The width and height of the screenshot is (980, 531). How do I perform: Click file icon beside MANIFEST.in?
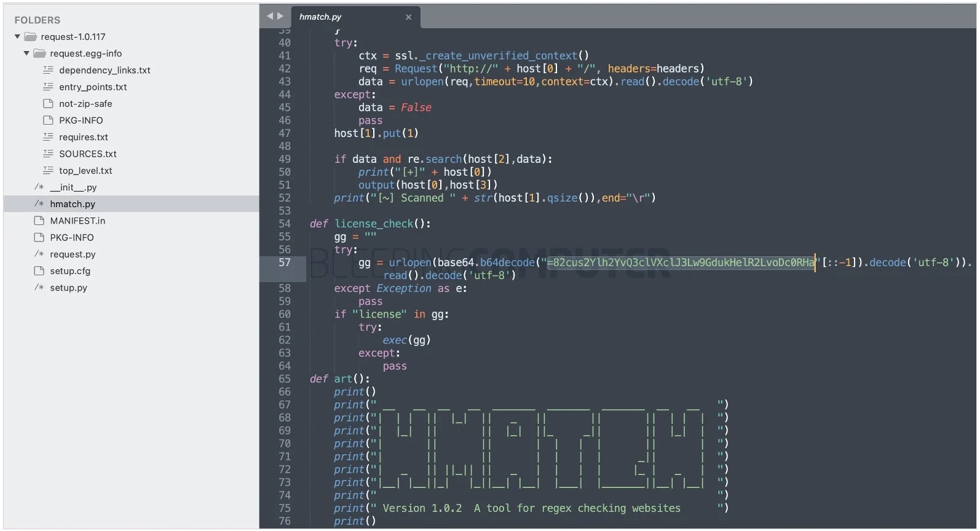pos(39,221)
